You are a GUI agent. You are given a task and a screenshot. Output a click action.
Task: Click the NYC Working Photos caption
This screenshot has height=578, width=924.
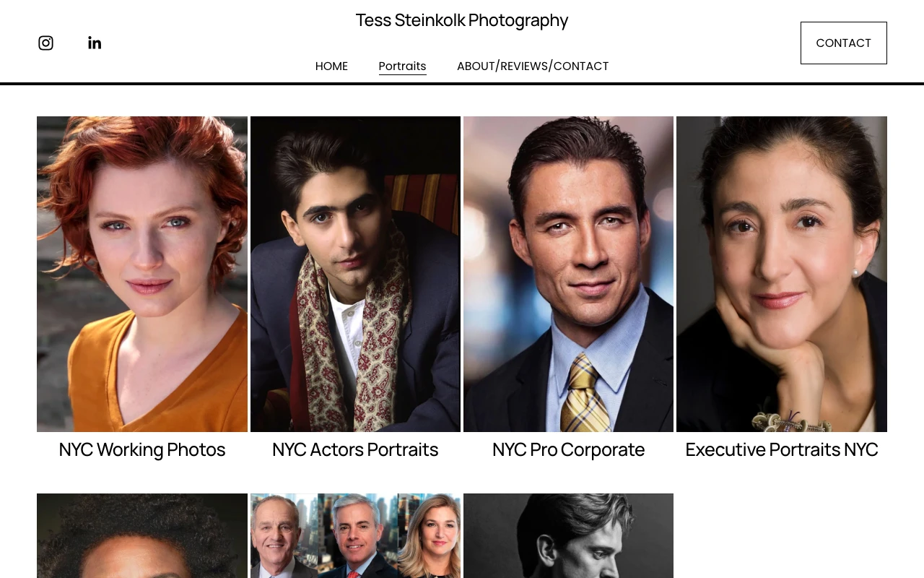(x=142, y=449)
